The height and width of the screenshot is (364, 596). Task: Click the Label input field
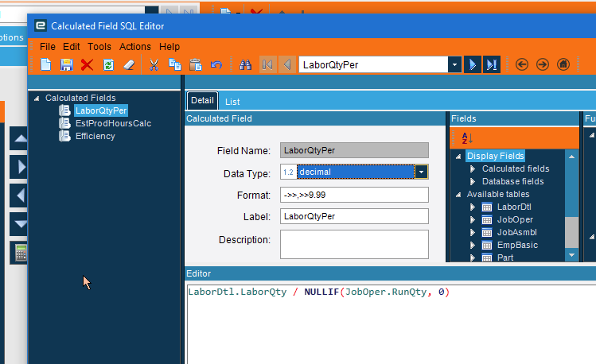pyautogui.click(x=354, y=216)
